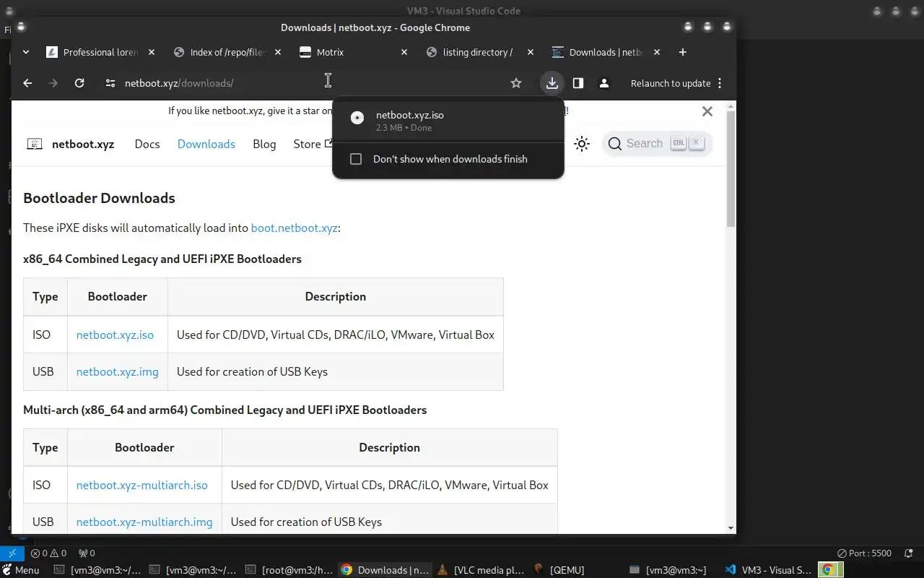Image resolution: width=924 pixels, height=578 pixels.
Task: Open the Chrome profile icon
Action: 604,83
